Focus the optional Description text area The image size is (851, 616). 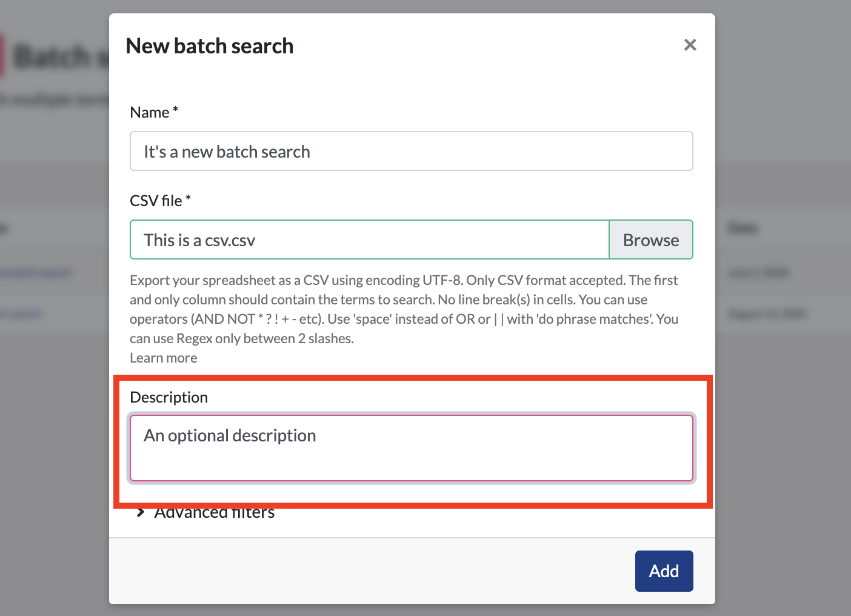tap(412, 448)
